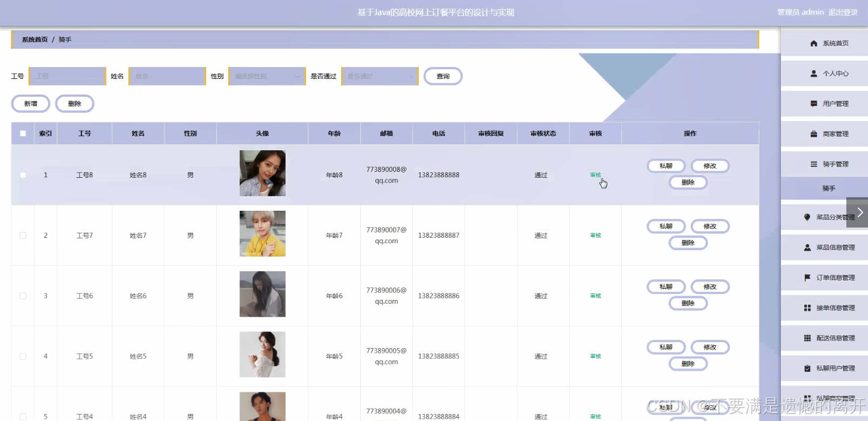Open 商家管理 in the sidebar menu
The width and height of the screenshot is (868, 421).
coord(824,134)
